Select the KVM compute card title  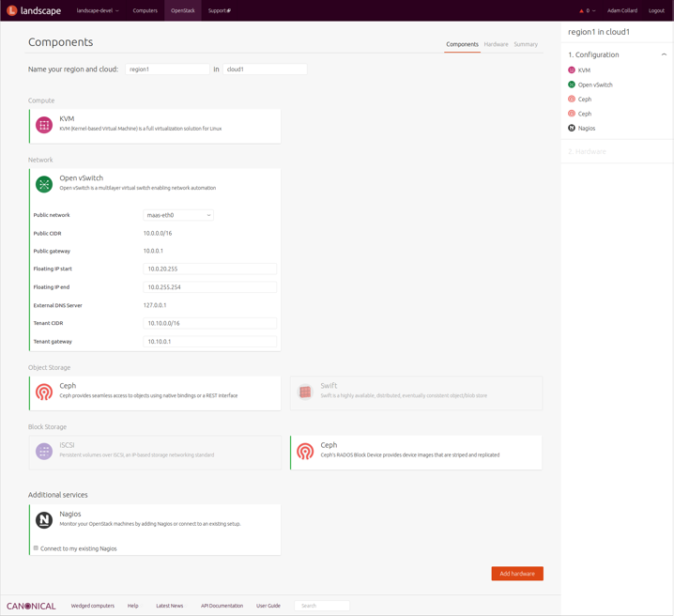tap(67, 118)
